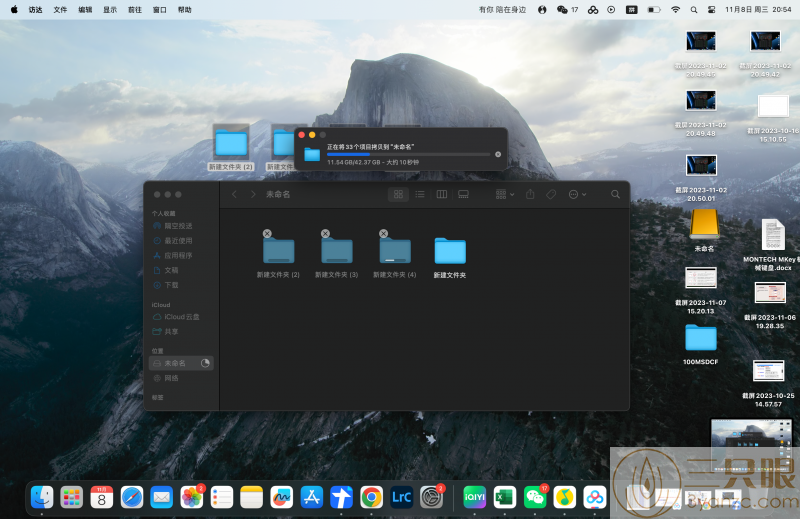
Task: Click the progress pie next to 未命名
Action: coord(205,363)
